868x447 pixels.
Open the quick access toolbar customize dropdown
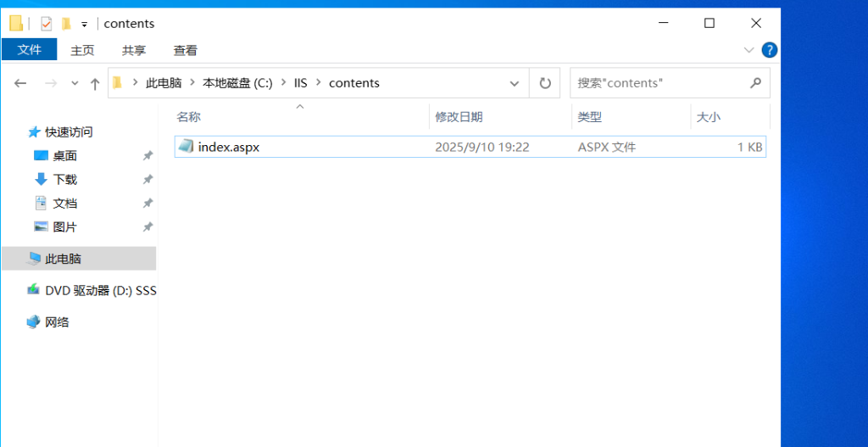(x=84, y=25)
